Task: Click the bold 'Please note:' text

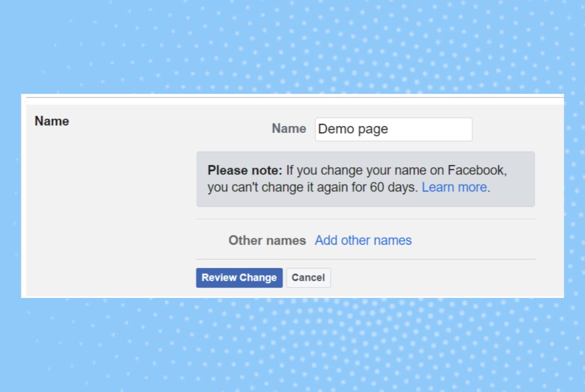Action: click(245, 170)
